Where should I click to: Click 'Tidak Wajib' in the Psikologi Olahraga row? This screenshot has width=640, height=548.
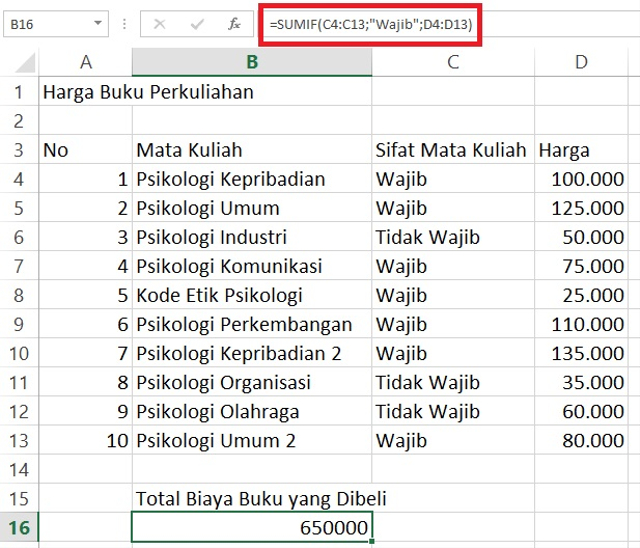point(453,411)
